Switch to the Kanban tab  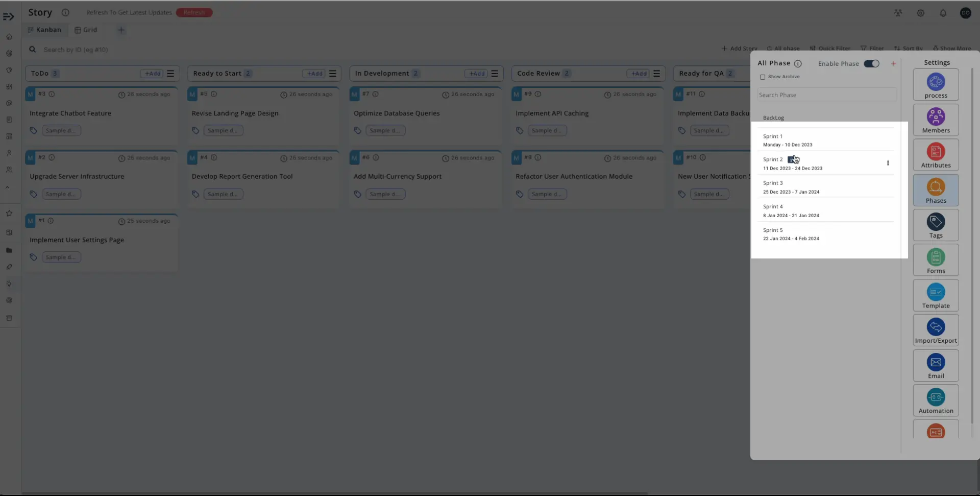tap(44, 30)
